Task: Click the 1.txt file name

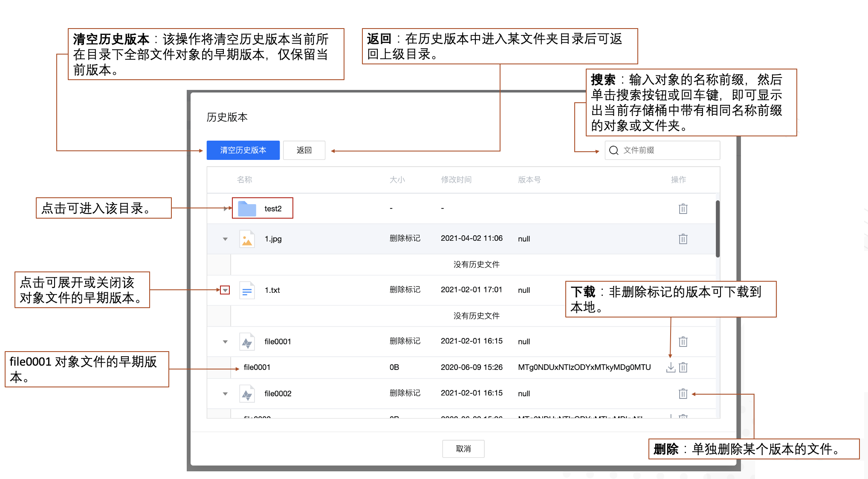Action: 272,290
